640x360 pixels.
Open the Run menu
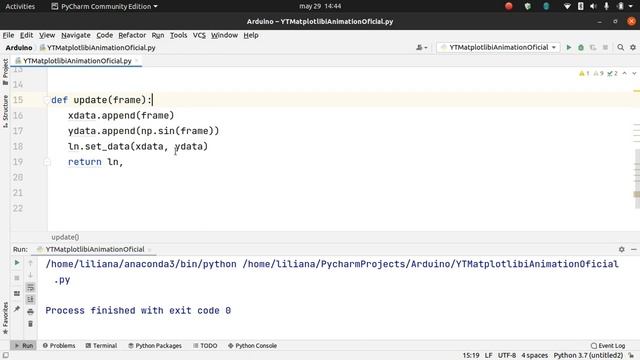coord(158,35)
